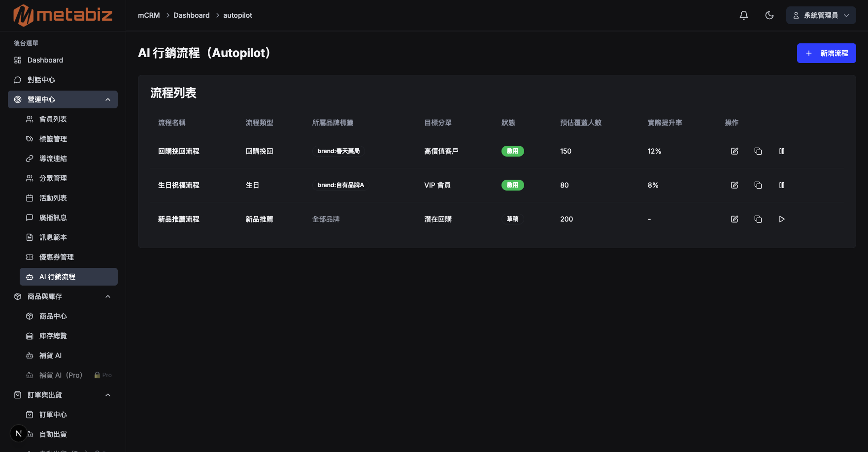868x452 pixels.
Task: Edit the 回購挽回流程 flow
Action: pos(734,151)
